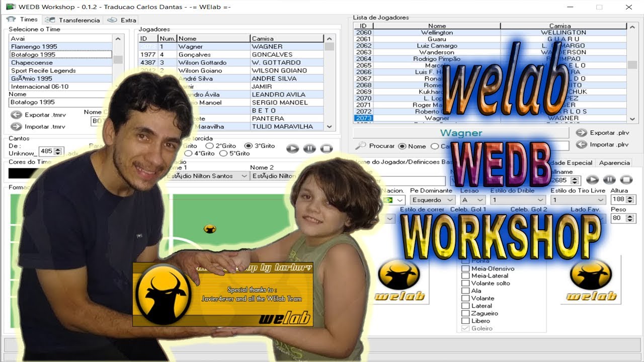This screenshot has height=362, width=644.
Task: Select Internacional 06-10 in team list
Action: pyautogui.click(x=60, y=86)
